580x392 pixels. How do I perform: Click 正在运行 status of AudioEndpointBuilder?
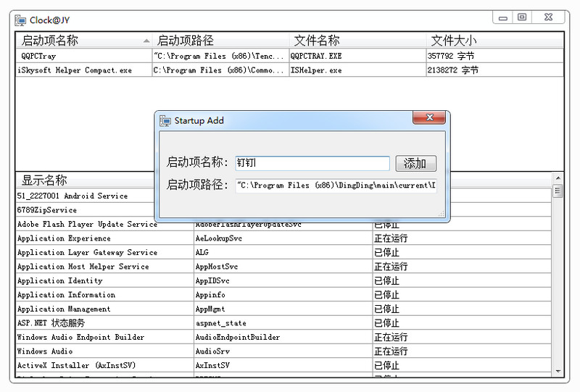click(x=462, y=337)
